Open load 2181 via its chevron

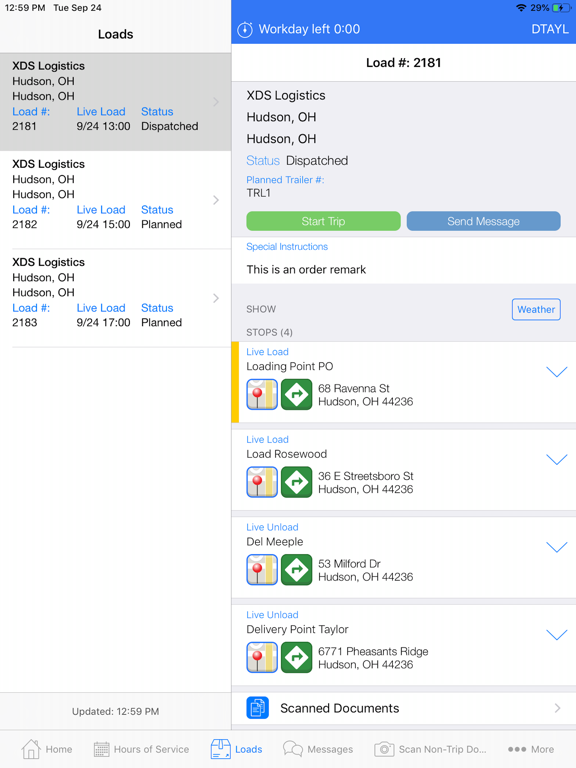(x=216, y=102)
